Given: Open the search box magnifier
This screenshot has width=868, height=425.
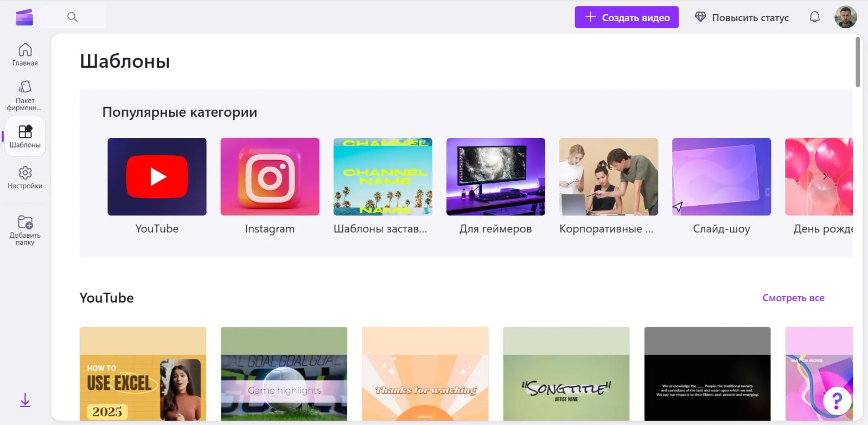Looking at the screenshot, I should point(72,17).
